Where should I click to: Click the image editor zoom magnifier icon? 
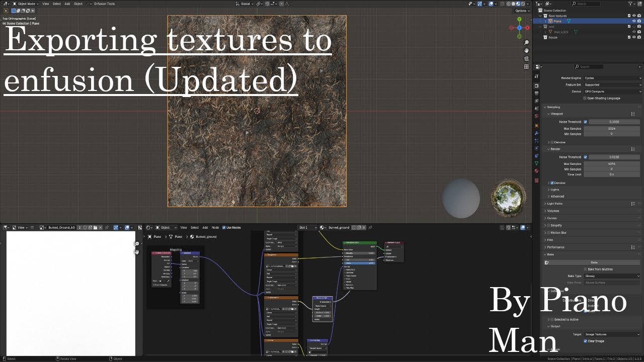coord(136,244)
